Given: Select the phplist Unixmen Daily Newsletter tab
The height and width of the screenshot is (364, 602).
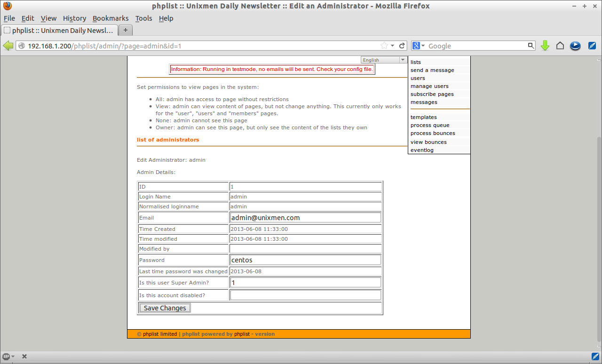Looking at the screenshot, I should click(59, 30).
